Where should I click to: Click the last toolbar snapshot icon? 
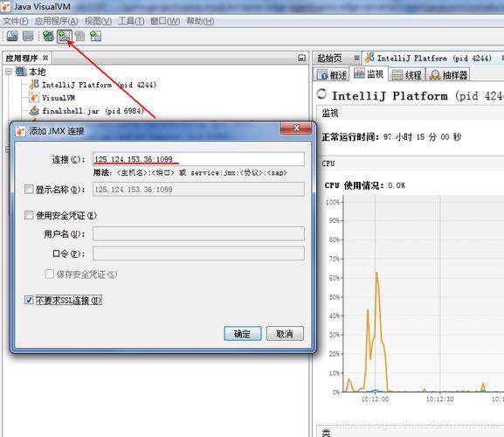tap(95, 36)
